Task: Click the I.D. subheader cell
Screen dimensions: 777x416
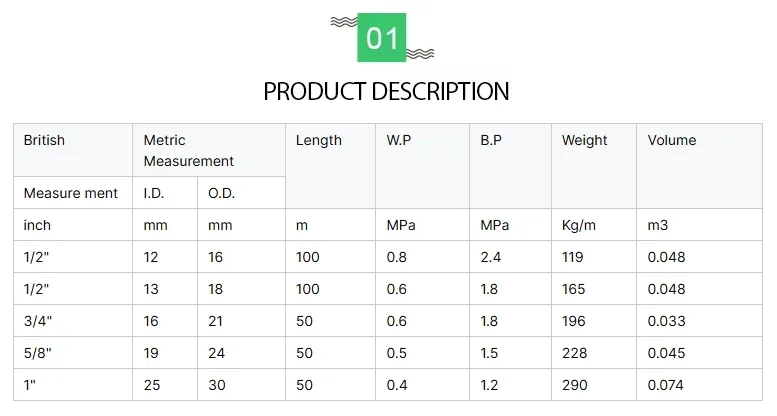Action: click(155, 193)
